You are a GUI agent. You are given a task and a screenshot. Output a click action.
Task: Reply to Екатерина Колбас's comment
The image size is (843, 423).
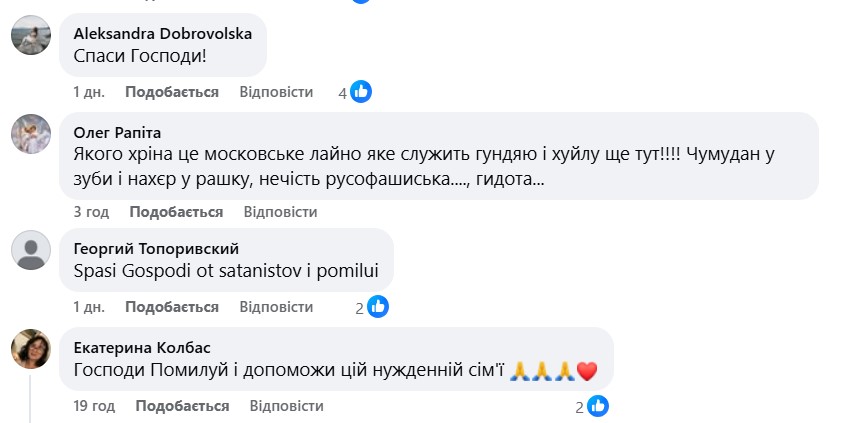pos(286,406)
